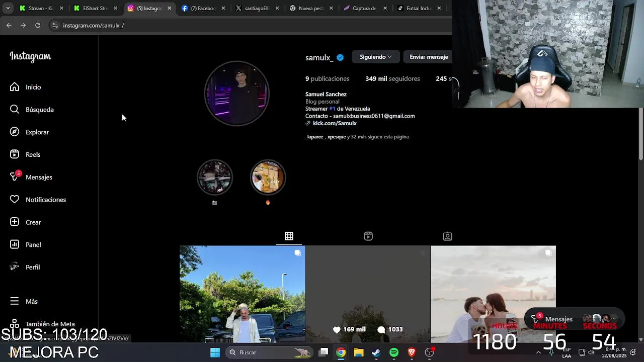
Task: Click the verified badge next to samulx_
Action: pyautogui.click(x=340, y=57)
